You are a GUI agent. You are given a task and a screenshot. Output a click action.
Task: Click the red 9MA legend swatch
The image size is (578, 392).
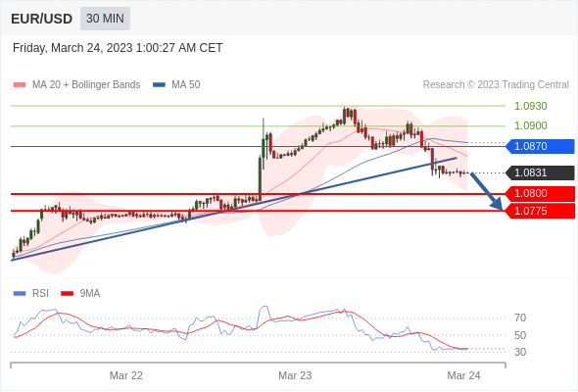coord(67,294)
